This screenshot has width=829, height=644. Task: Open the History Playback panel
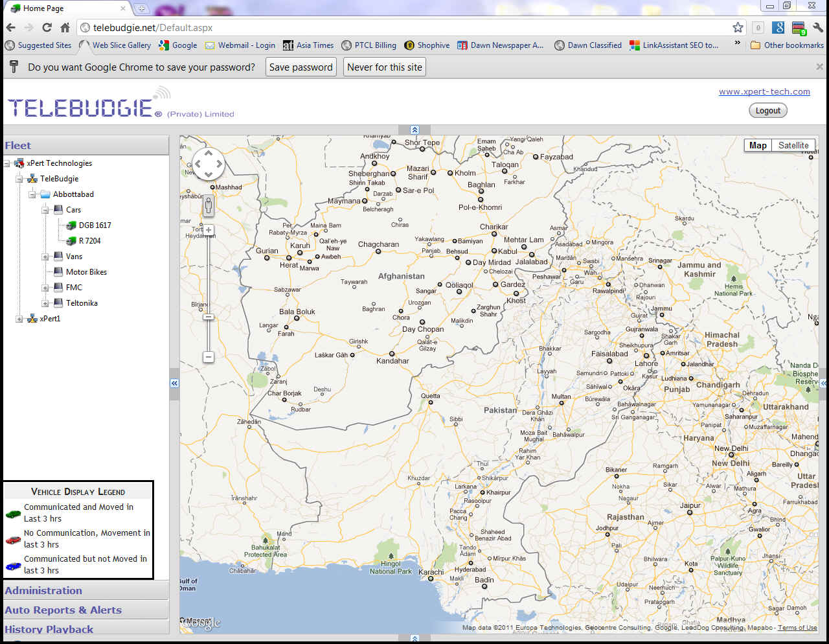tap(86, 628)
